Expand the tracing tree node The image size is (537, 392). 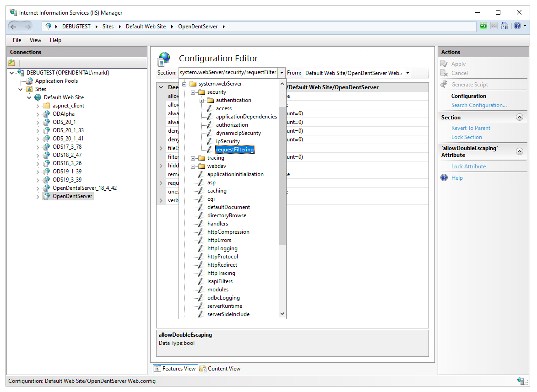[193, 158]
